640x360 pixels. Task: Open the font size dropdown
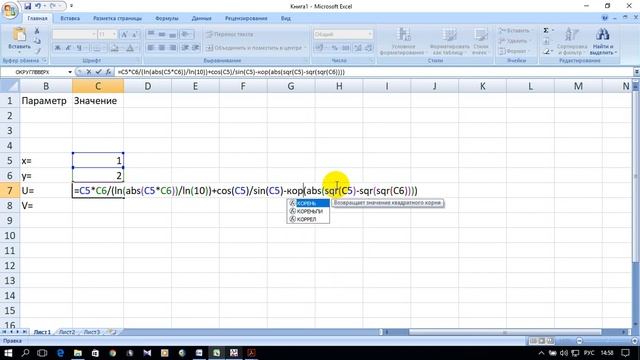[x=114, y=34]
